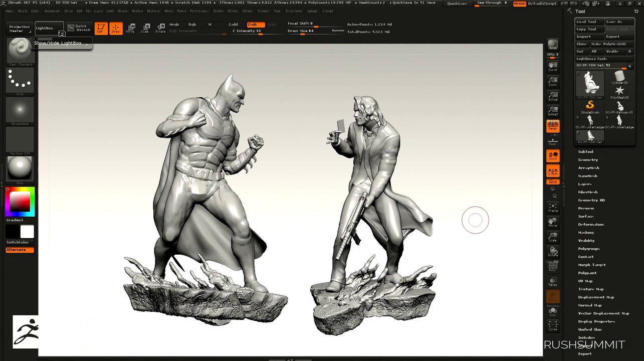Open the BrushAlpha picker
The height and width of the screenshot is (361, 644).
[x=20, y=111]
